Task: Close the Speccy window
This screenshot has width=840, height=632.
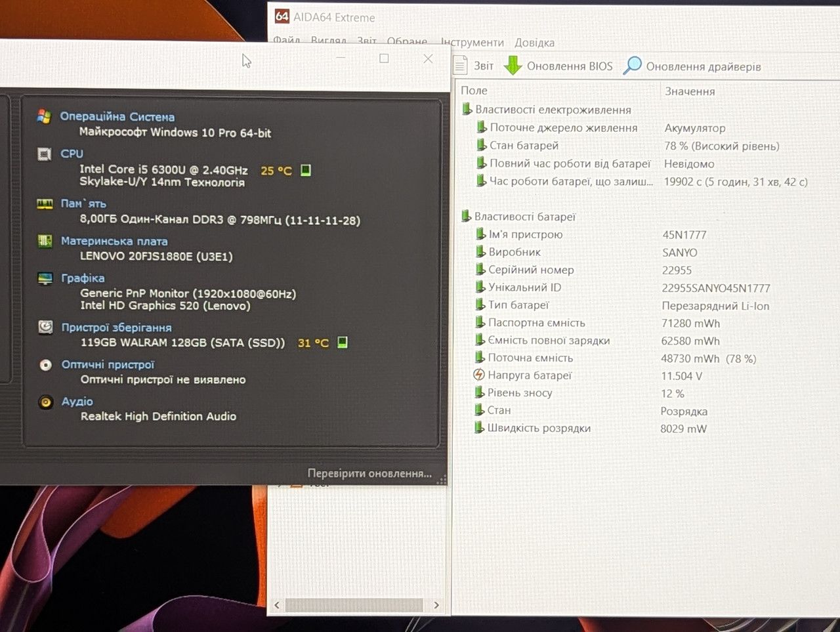Action: click(428, 58)
